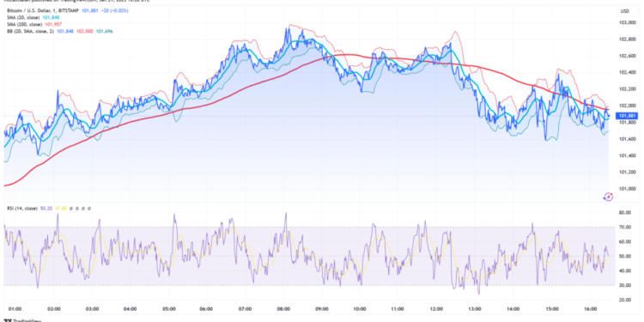Image resolution: width=644 pixels, height=322 pixels.
Task: Click the 15:00 time axis label
Action: (x=551, y=308)
